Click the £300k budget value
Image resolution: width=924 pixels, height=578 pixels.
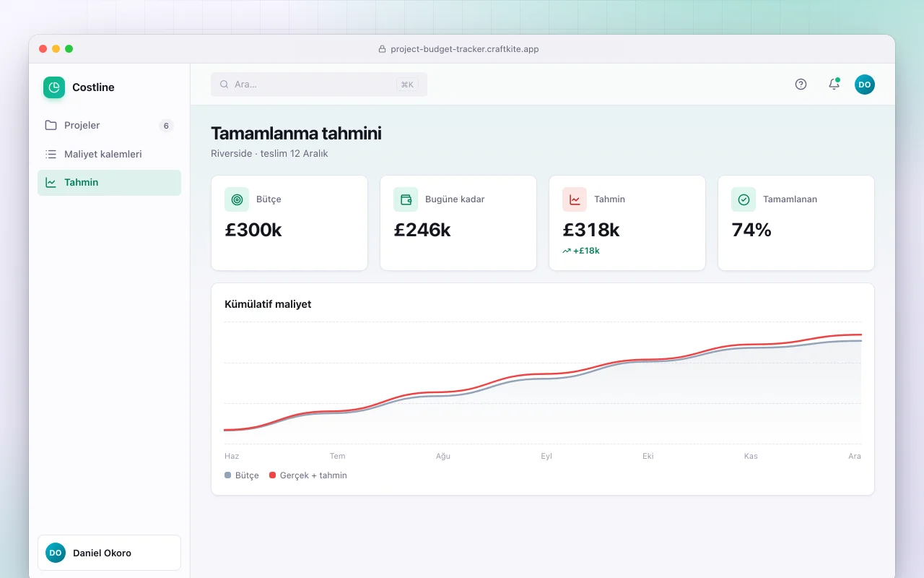point(253,230)
